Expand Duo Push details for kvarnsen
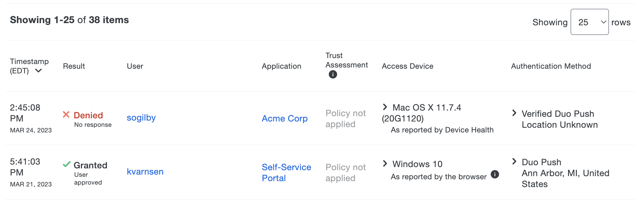Image resolution: width=644 pixels, height=208 pixels. pyautogui.click(x=515, y=161)
